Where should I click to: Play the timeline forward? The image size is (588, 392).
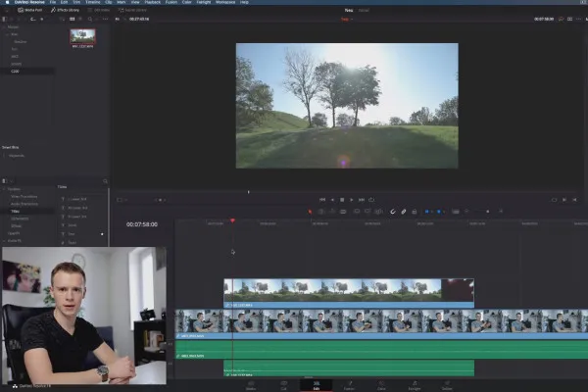(352, 200)
